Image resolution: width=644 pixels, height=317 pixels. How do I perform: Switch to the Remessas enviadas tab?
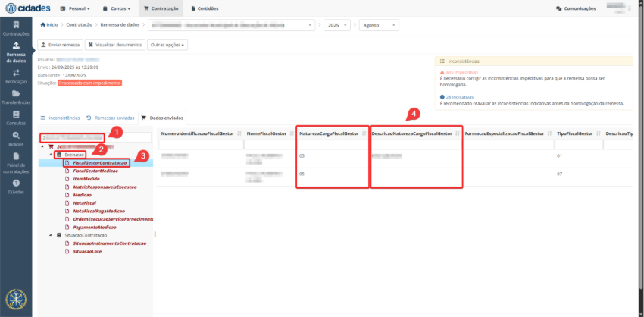point(110,118)
